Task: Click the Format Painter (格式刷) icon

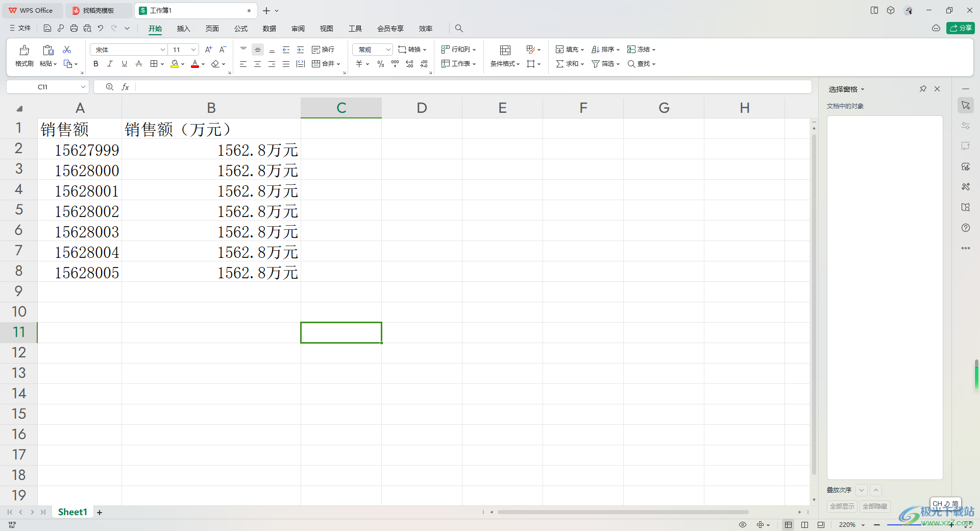Action: click(x=24, y=50)
